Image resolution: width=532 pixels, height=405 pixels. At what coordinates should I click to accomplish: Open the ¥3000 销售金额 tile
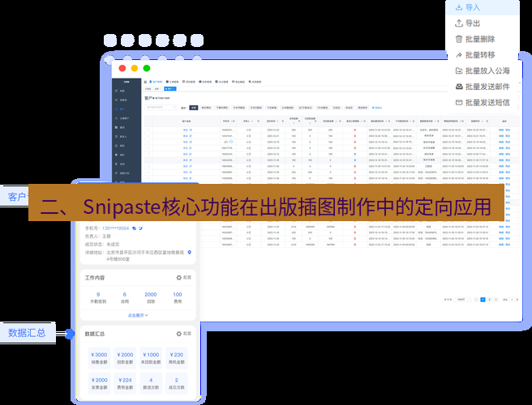(x=100, y=358)
